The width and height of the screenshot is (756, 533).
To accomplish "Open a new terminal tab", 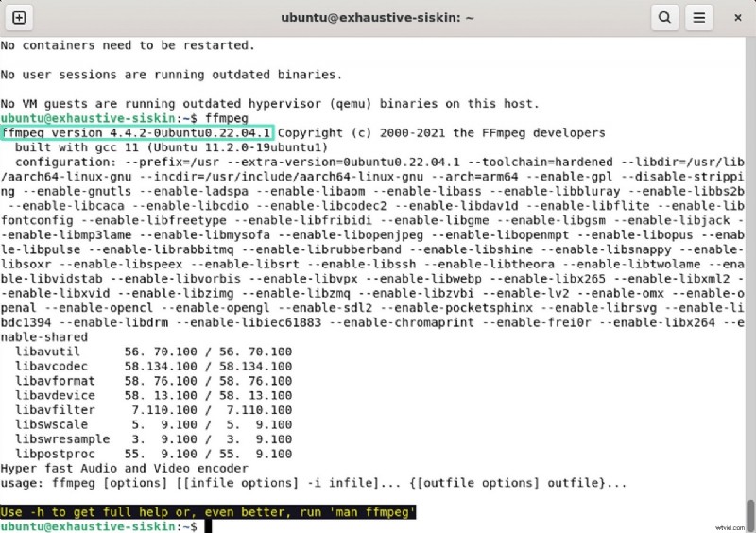I will point(19,18).
